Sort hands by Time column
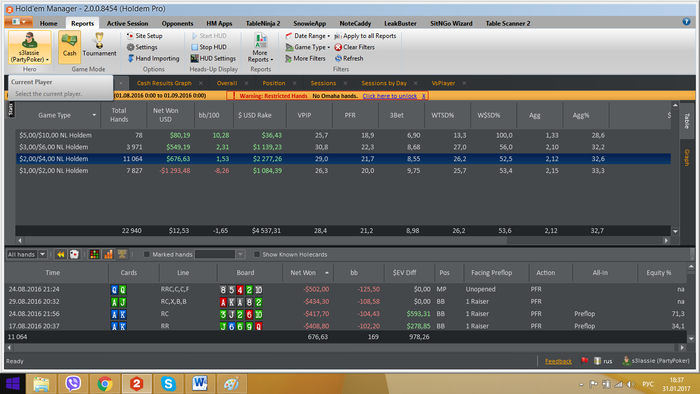The image size is (700, 394). tap(52, 273)
